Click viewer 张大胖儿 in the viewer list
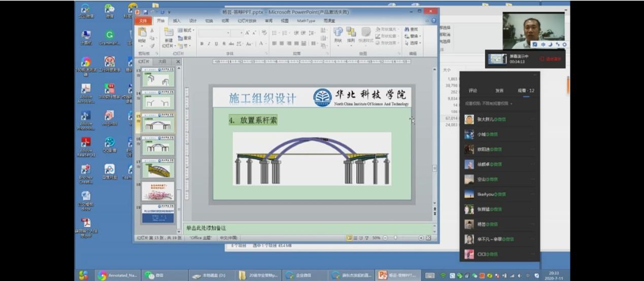The width and height of the screenshot is (644, 281). (x=499, y=120)
